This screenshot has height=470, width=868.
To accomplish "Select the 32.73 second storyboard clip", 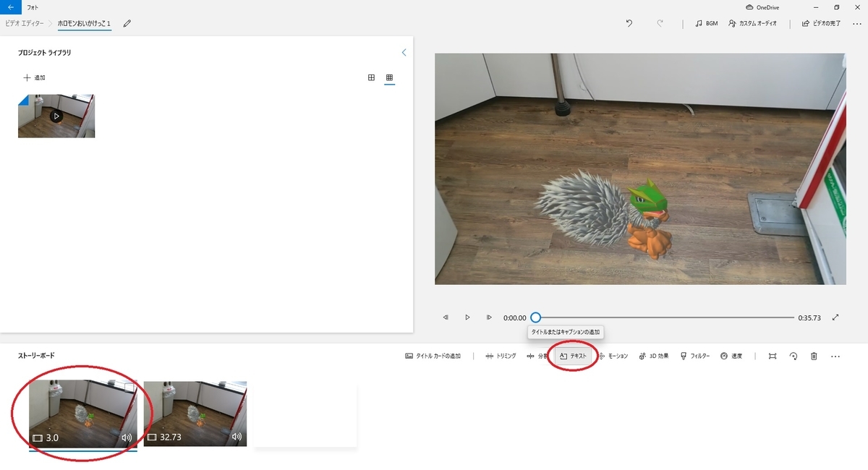I will coord(195,414).
